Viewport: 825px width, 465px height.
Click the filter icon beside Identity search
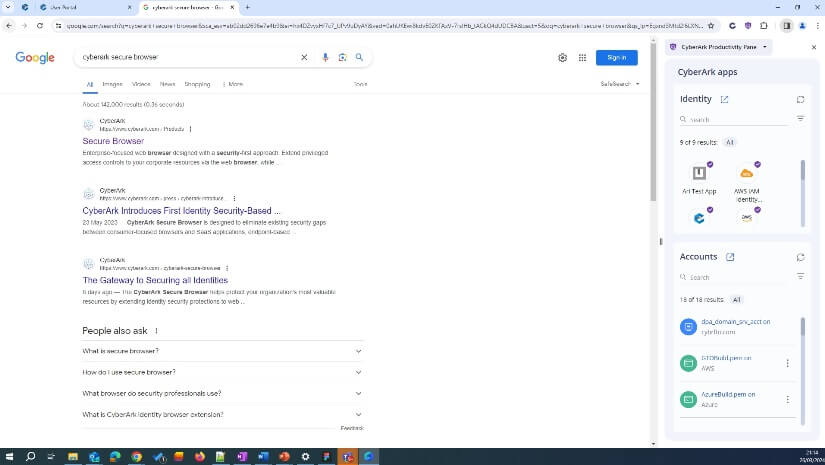pyautogui.click(x=800, y=119)
